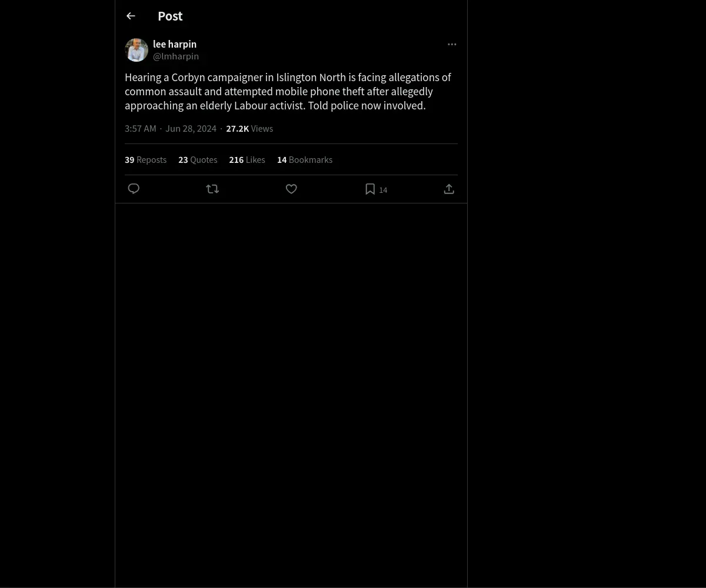Click the Post heading at top
Image resolution: width=706 pixels, height=588 pixels.
[x=170, y=16]
